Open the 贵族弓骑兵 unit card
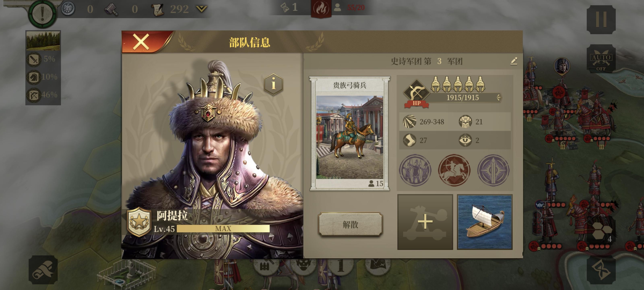 350,134
